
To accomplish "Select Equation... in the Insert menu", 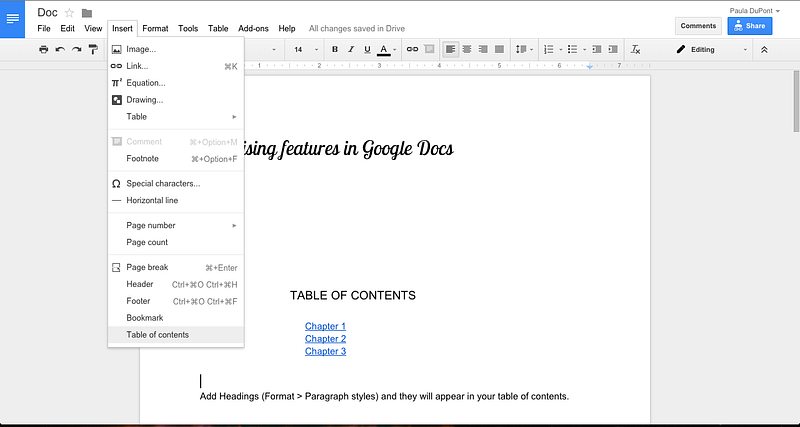I will click(176, 83).
